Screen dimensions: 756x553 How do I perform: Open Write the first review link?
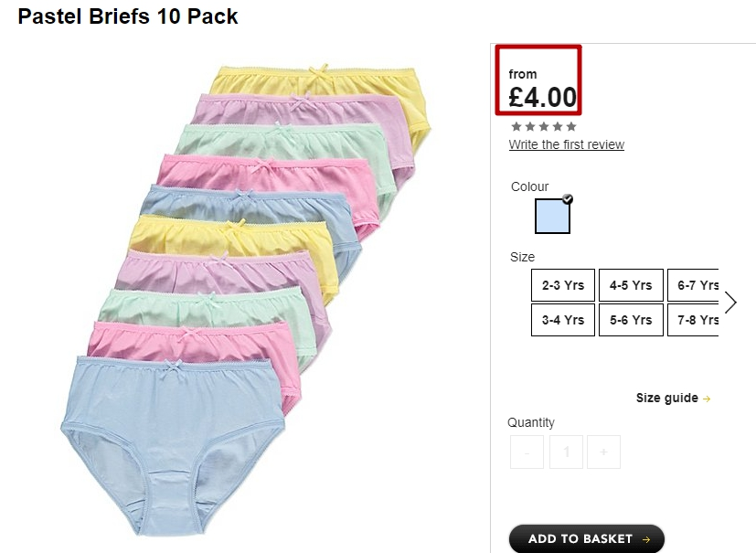567,144
